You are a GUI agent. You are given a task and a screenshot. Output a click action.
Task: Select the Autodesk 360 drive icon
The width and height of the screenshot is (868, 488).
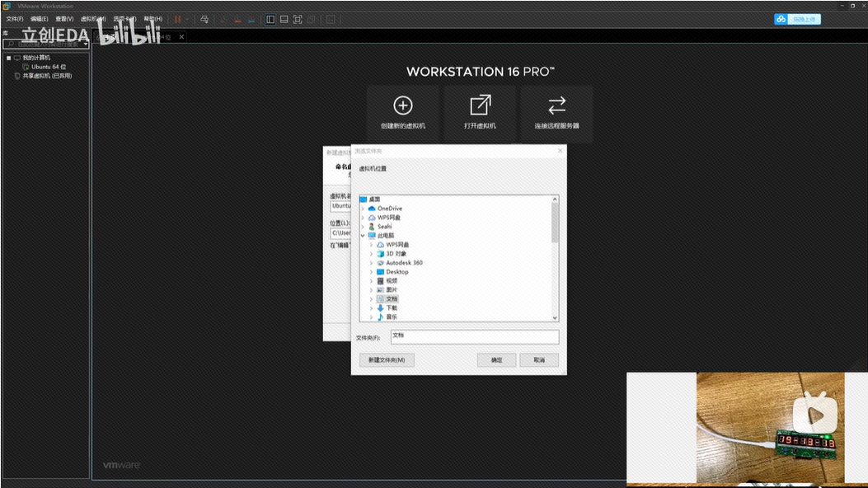click(380, 263)
